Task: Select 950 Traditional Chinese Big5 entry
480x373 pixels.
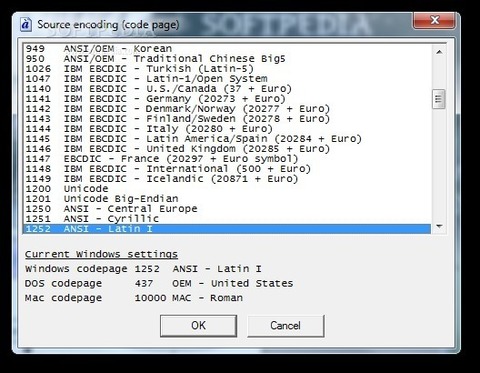Action: pyautogui.click(x=227, y=59)
